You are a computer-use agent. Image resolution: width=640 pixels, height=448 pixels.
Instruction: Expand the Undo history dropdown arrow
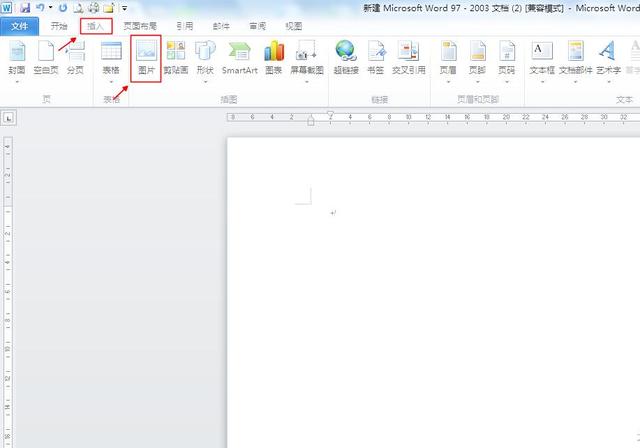point(50,7)
